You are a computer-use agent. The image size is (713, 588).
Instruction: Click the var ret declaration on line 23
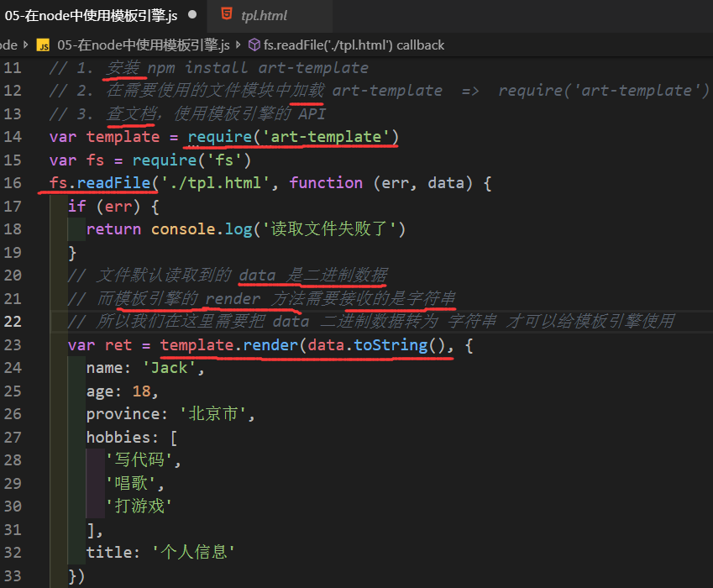point(100,344)
